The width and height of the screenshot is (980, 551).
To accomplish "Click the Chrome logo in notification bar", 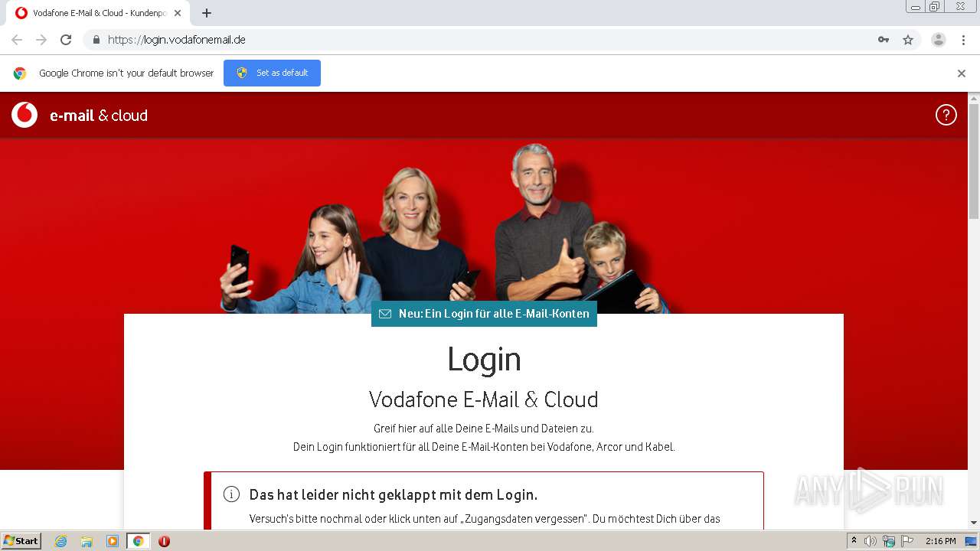I will 20,73.
